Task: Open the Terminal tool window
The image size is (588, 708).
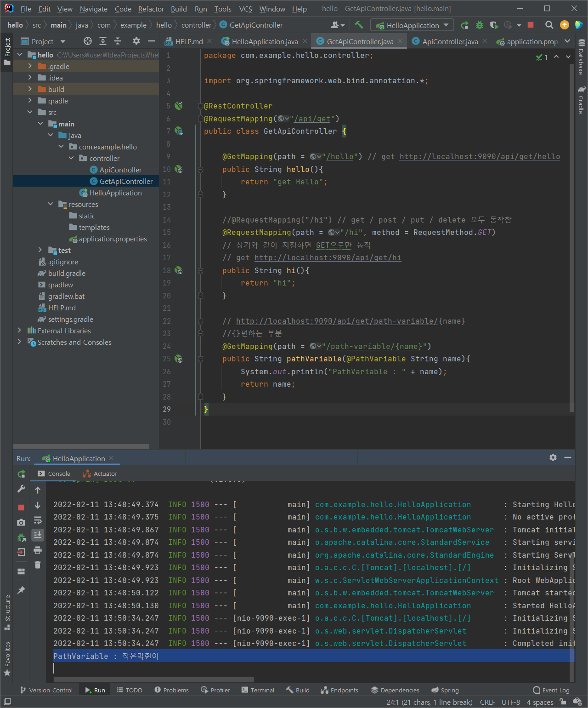Action: 258,690
